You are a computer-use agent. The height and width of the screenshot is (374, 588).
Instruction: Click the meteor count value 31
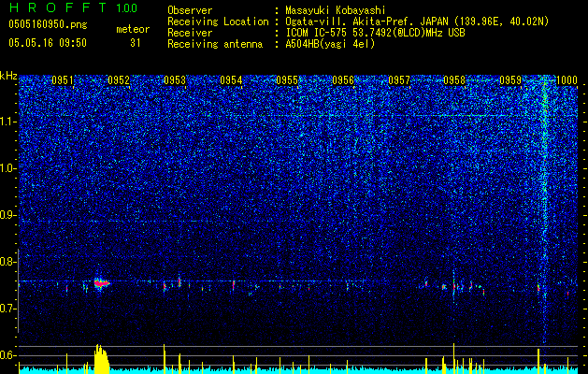pos(136,43)
